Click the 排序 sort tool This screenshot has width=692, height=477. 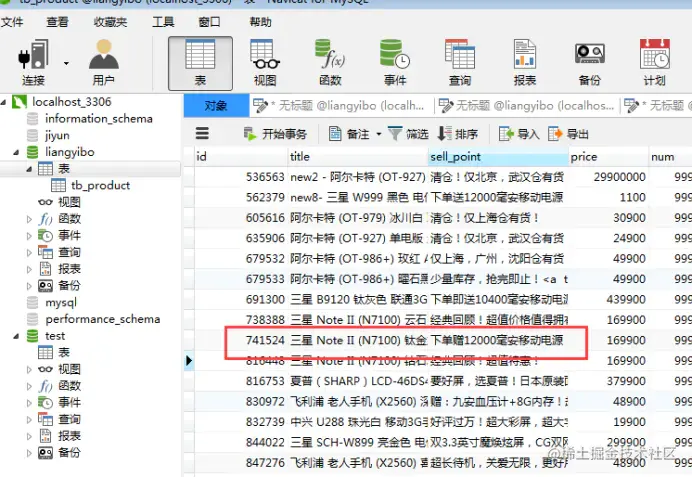(458, 134)
